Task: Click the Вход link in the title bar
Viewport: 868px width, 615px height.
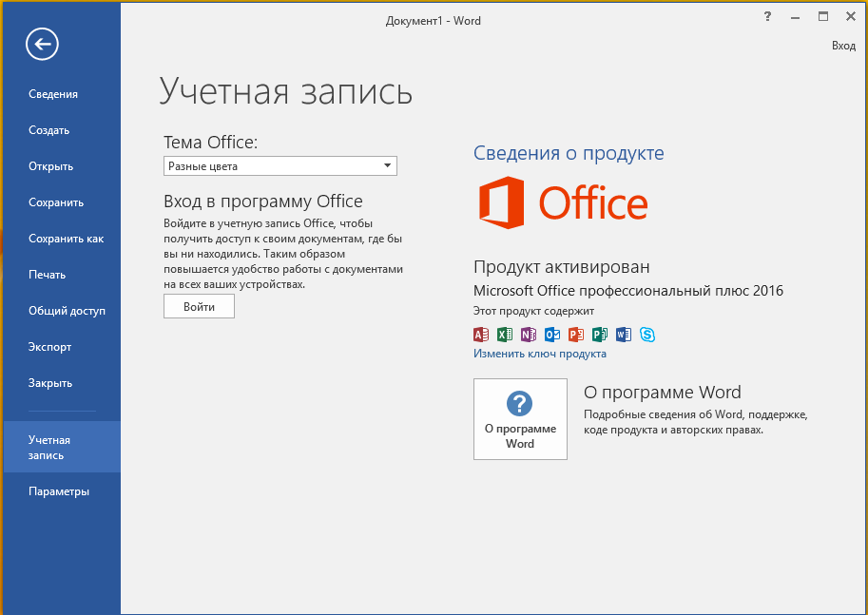Action: (843, 45)
